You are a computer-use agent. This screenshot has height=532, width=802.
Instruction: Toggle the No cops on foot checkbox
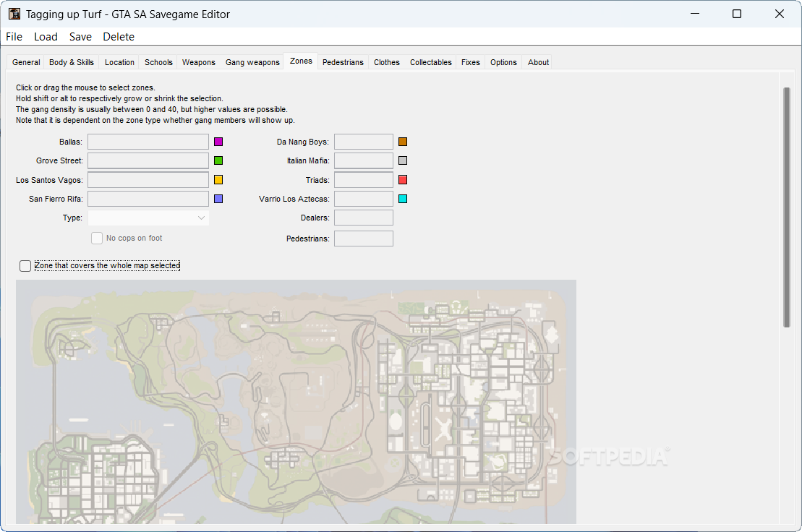[97, 238]
